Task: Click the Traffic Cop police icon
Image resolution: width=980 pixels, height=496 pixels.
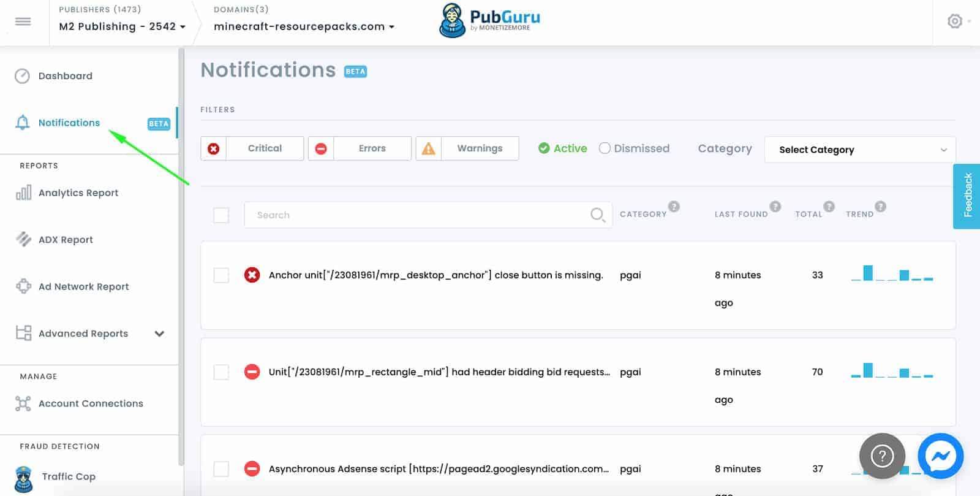Action: click(x=23, y=479)
